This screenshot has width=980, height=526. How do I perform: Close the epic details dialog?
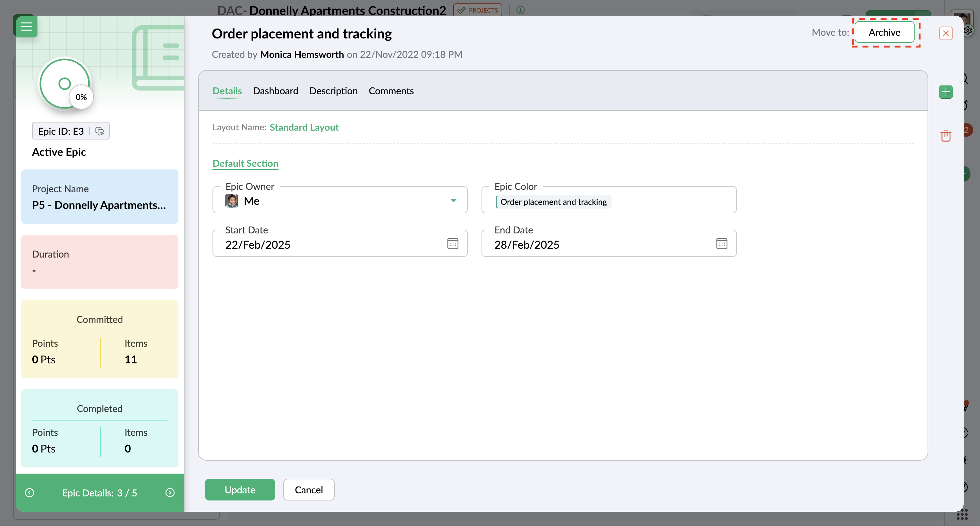tap(946, 33)
